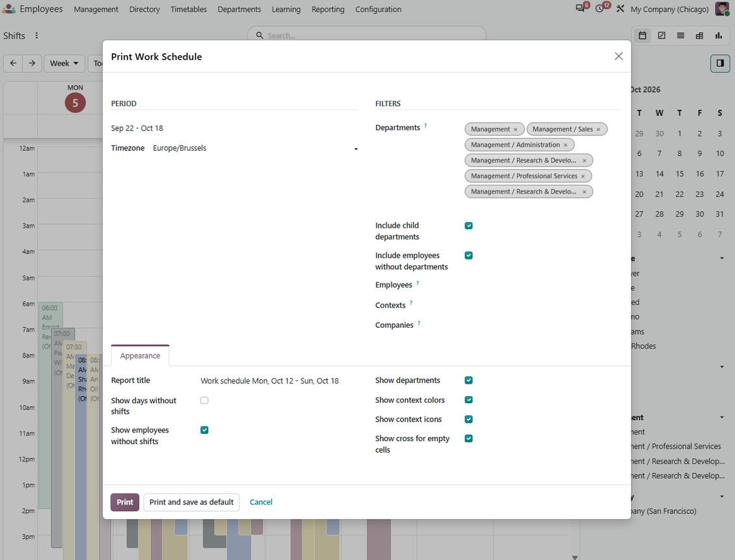Open the Shifts actions kebab menu
Image resolution: width=735 pixels, height=560 pixels.
coord(36,36)
